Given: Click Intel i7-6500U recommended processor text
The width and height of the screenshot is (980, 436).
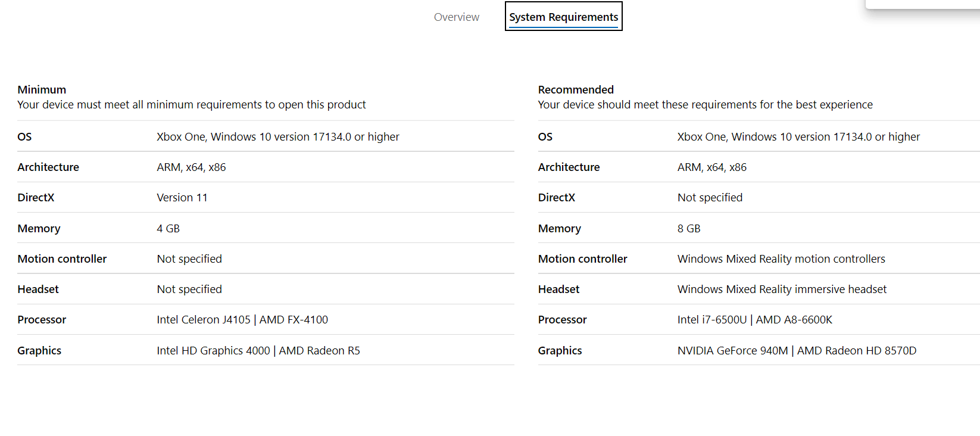Looking at the screenshot, I should coord(712,320).
